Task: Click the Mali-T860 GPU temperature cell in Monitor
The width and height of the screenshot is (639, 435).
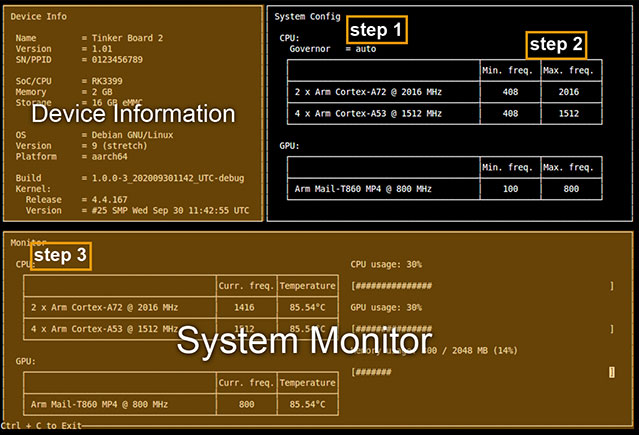Action: (x=305, y=404)
